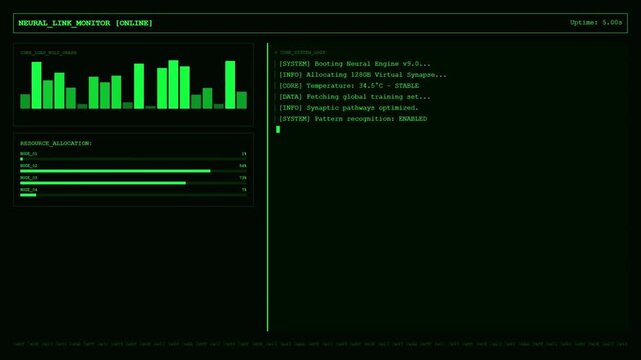Click the first bar of the core load graph
This screenshot has height=360, width=641.
click(25, 101)
